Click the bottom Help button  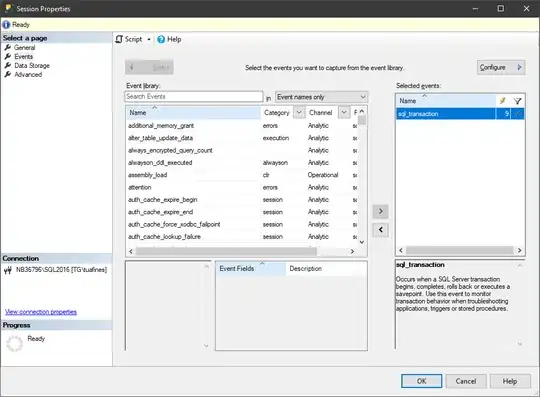(510, 381)
